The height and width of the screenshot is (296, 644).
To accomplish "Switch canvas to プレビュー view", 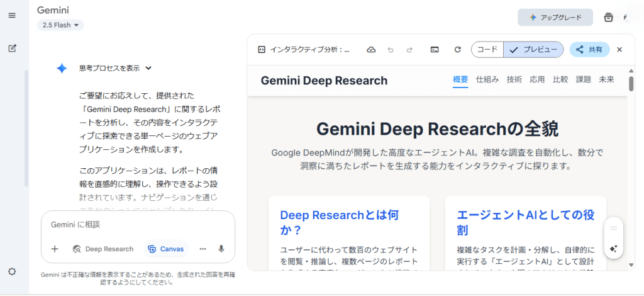I will [533, 50].
